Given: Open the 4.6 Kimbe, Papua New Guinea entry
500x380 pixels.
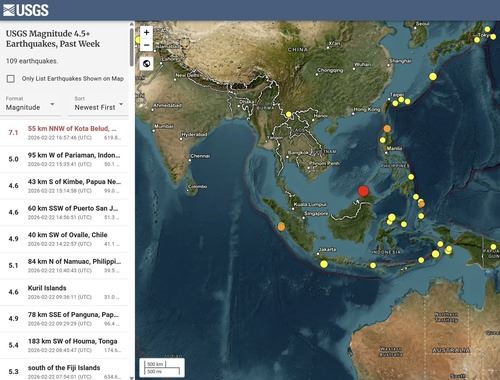Looking at the screenshot, I should tap(64, 186).
